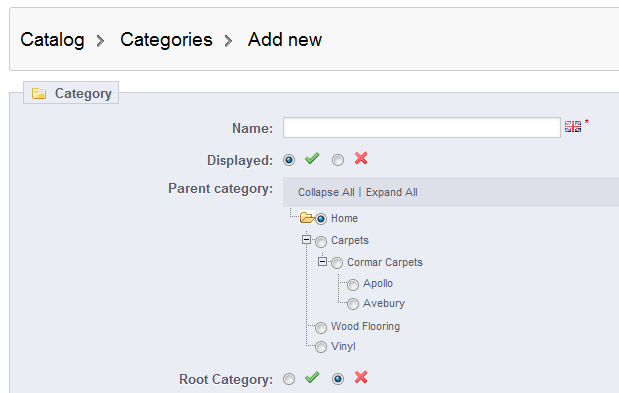619x393 pixels.
Task: Select Displayed yes radio button
Action: tap(289, 160)
